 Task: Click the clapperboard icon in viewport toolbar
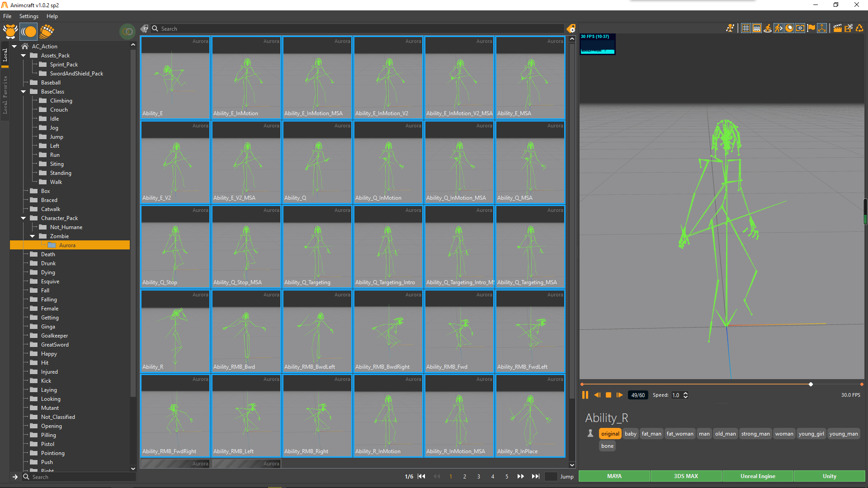pos(837,28)
